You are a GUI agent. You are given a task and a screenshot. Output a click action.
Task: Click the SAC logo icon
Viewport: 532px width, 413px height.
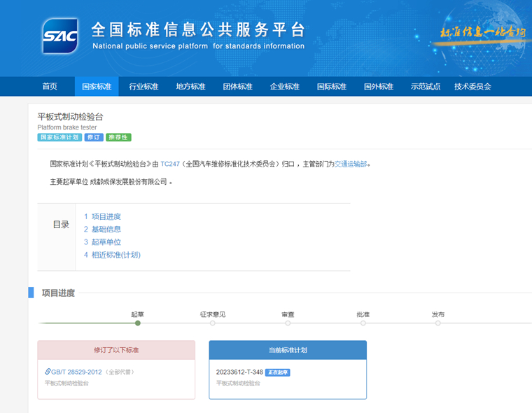(x=59, y=36)
